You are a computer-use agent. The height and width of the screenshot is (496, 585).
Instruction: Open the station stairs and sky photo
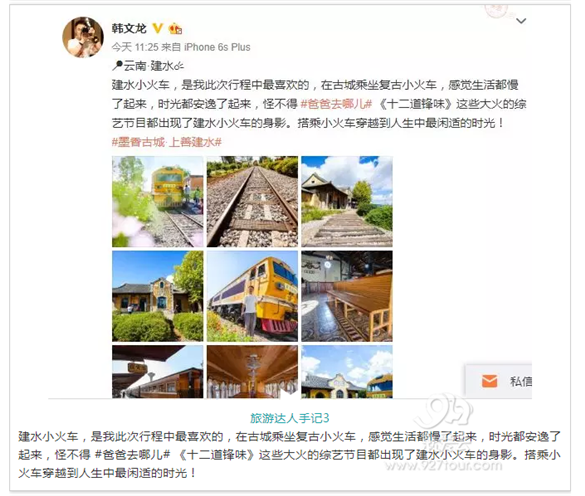pos(347,202)
